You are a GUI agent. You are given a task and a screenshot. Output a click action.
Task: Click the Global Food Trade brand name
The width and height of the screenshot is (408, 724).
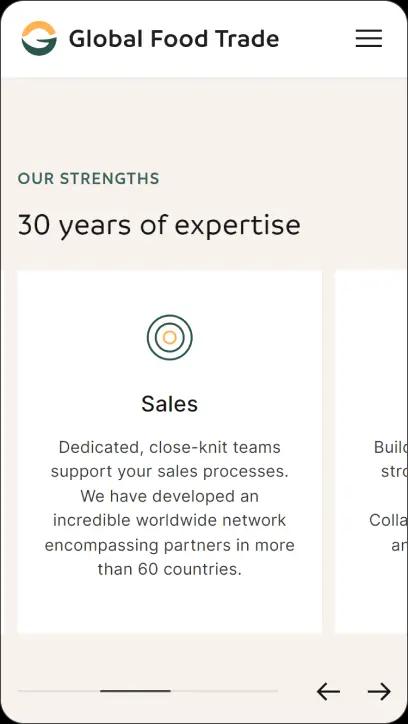tap(174, 39)
